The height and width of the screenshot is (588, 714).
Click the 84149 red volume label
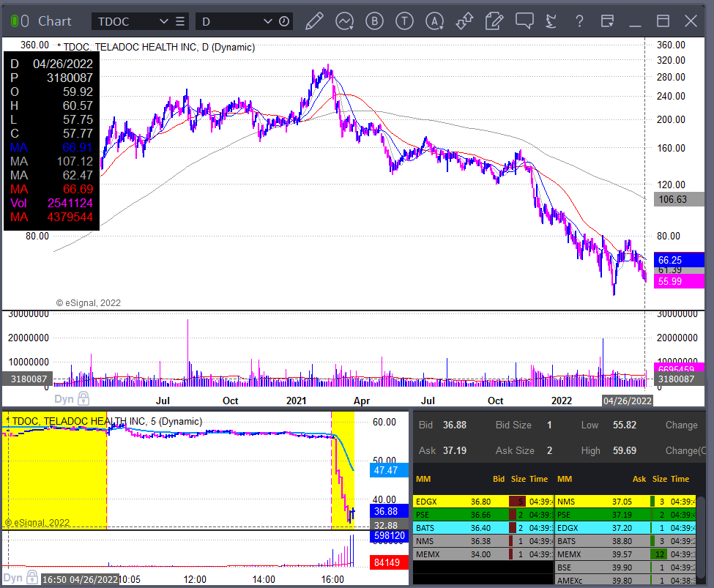pyautogui.click(x=388, y=562)
